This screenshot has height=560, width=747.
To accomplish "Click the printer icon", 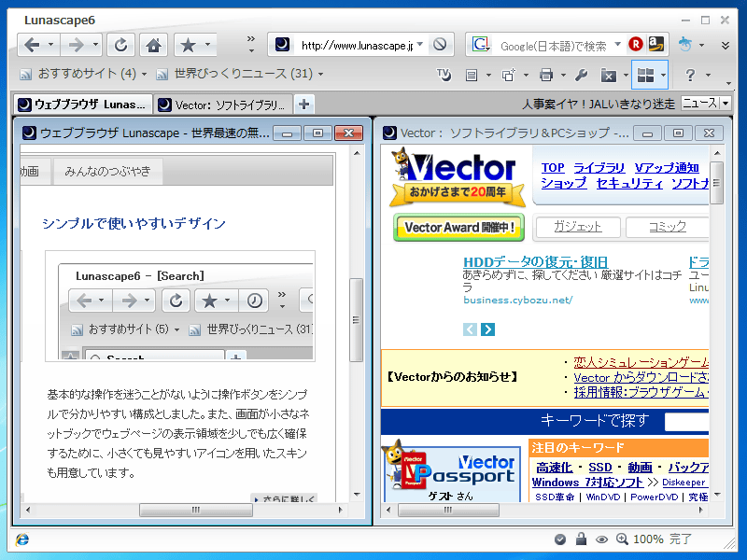I will 546,75.
